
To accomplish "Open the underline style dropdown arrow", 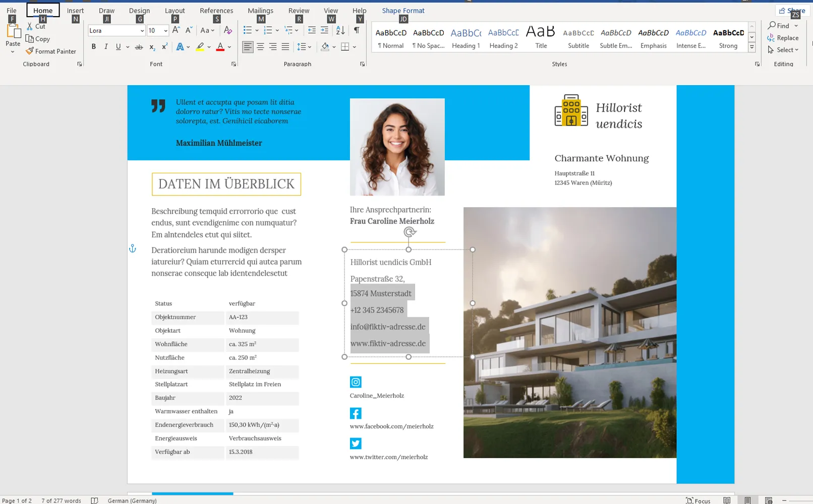I will pos(128,47).
